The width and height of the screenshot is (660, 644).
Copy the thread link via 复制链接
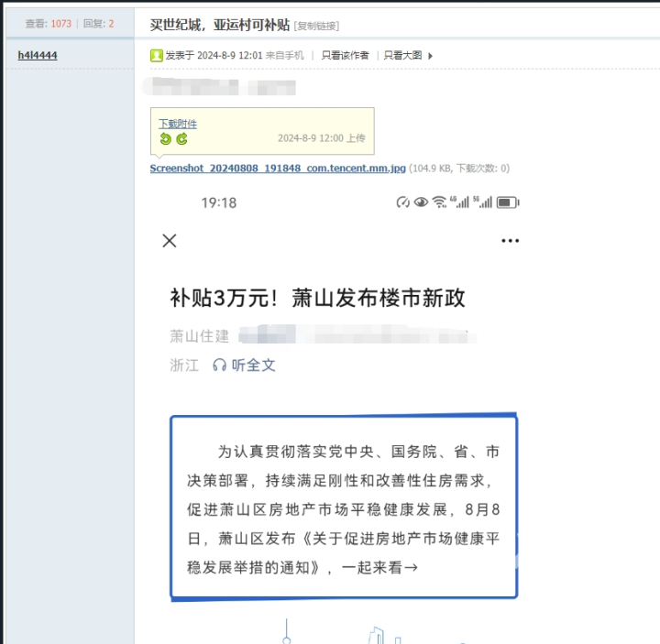point(316,26)
